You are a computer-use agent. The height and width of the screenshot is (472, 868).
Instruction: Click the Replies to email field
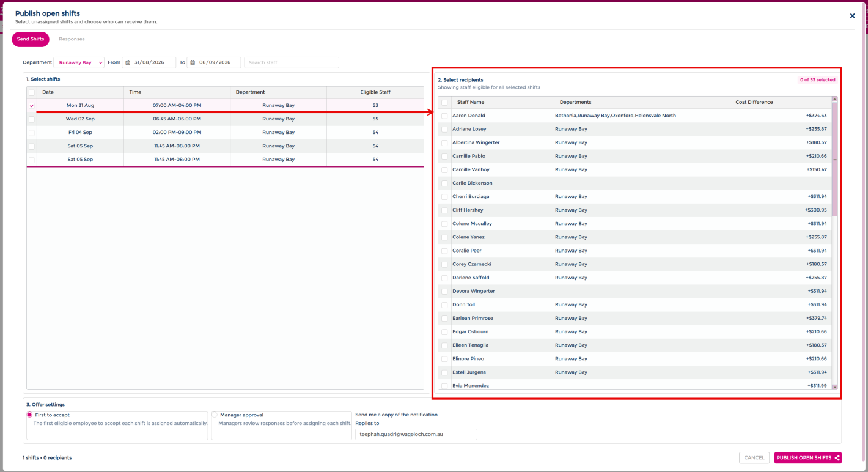click(416, 434)
